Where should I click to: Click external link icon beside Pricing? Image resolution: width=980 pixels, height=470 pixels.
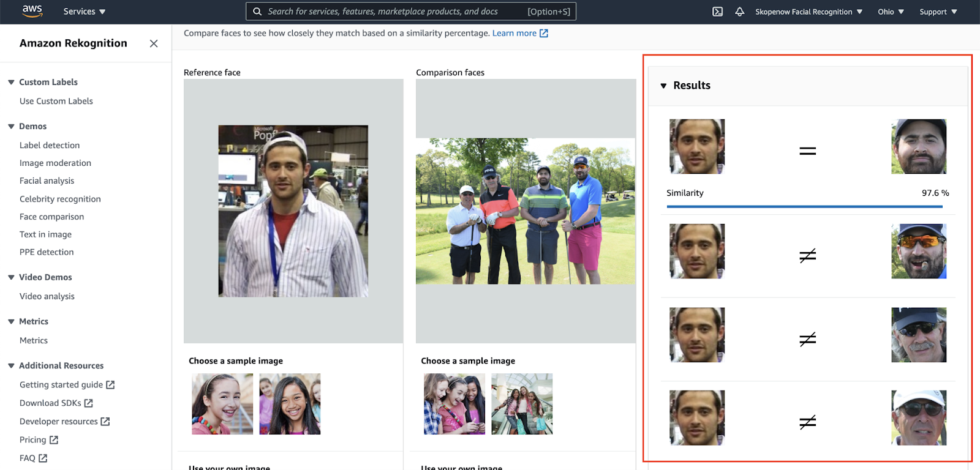pyautogui.click(x=54, y=440)
